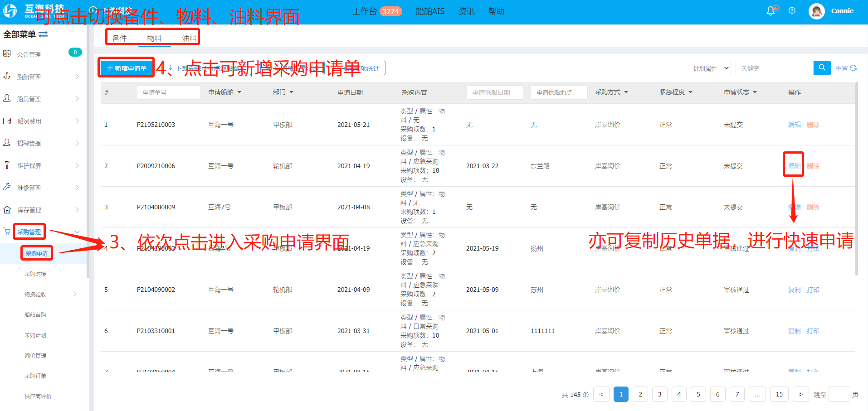The width and height of the screenshot is (868, 411).
Task: Open the help question-mark icon
Action: pyautogui.click(x=792, y=10)
